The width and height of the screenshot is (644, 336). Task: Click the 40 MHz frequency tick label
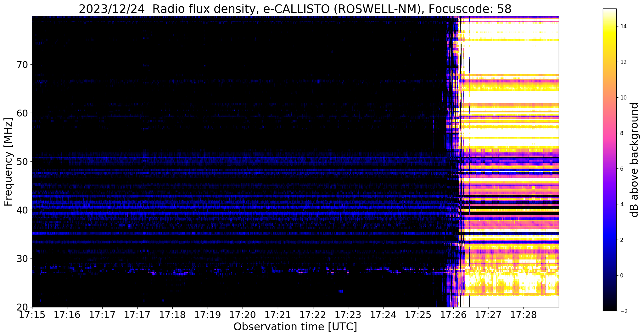[22, 210]
